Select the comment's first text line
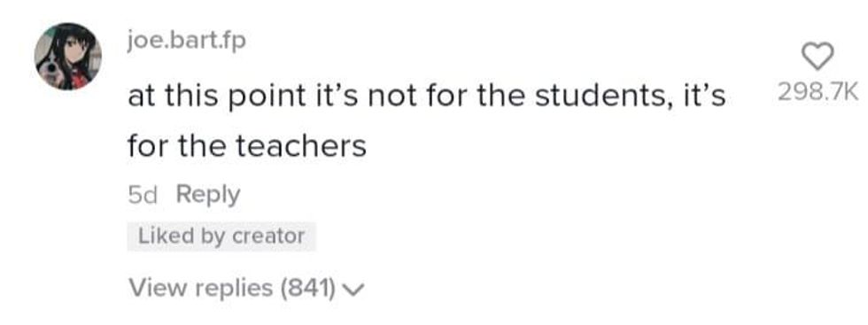 click(426, 97)
